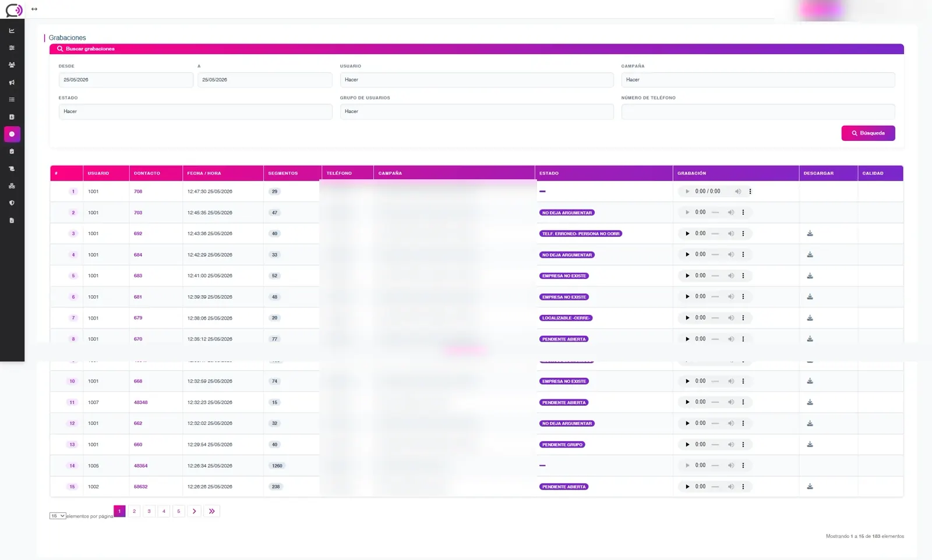Seek in the row 7 audio slider
The width and height of the screenshot is (932, 560).
[715, 318]
